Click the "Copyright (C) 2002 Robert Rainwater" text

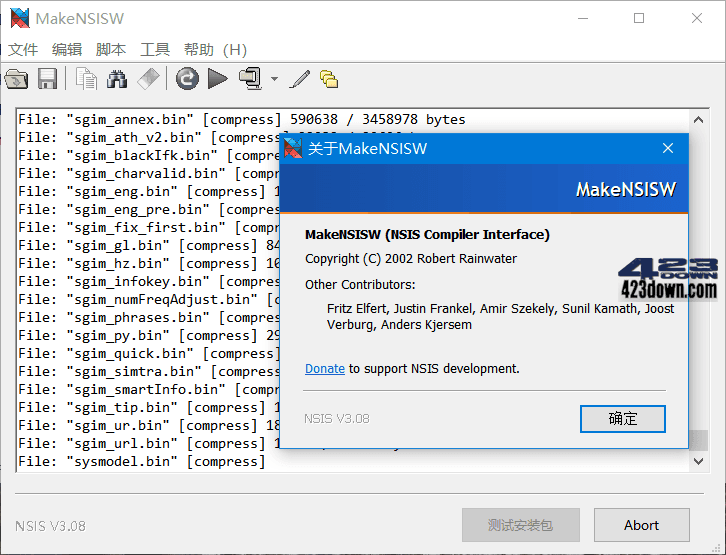(x=411, y=259)
